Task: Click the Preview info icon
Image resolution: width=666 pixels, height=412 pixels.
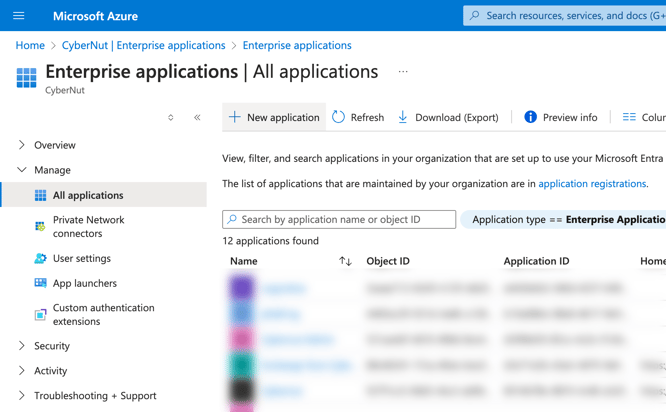Action: pyautogui.click(x=530, y=117)
